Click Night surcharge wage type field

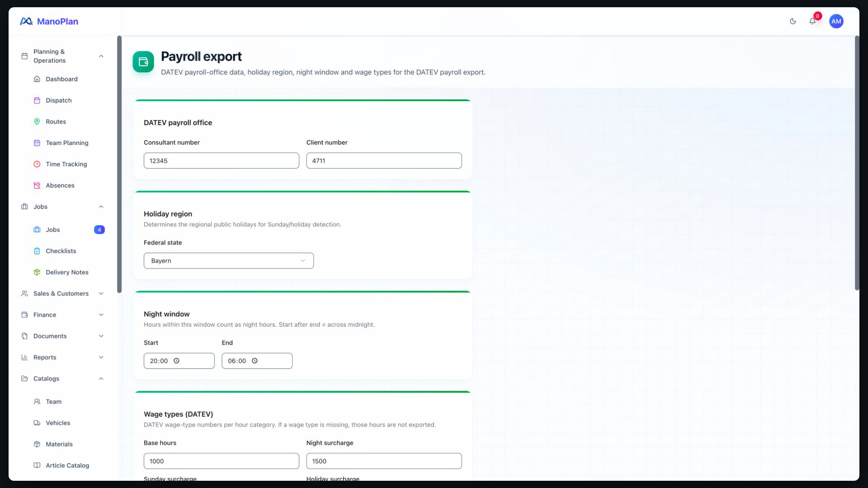pos(384,461)
